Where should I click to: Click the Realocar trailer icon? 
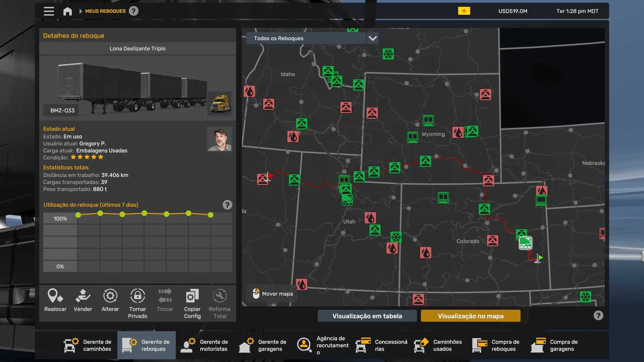(x=55, y=296)
